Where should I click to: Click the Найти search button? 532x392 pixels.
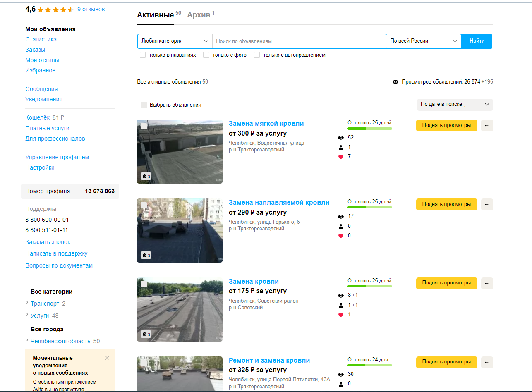(x=477, y=41)
